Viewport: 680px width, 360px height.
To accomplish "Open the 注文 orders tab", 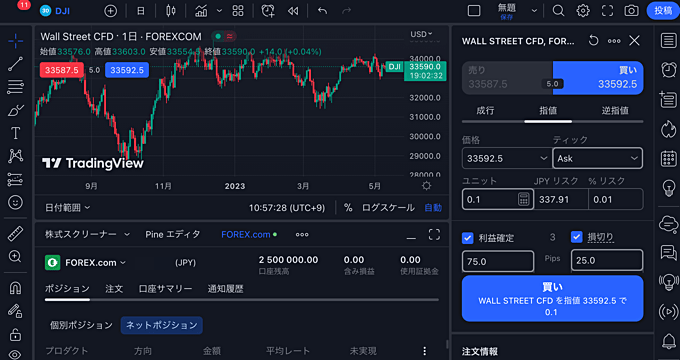I will [x=114, y=289].
